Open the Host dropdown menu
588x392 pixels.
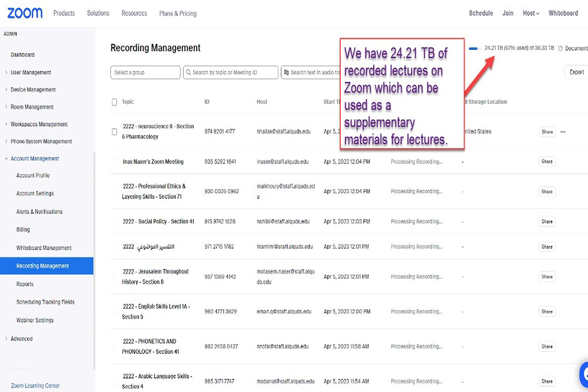point(531,13)
